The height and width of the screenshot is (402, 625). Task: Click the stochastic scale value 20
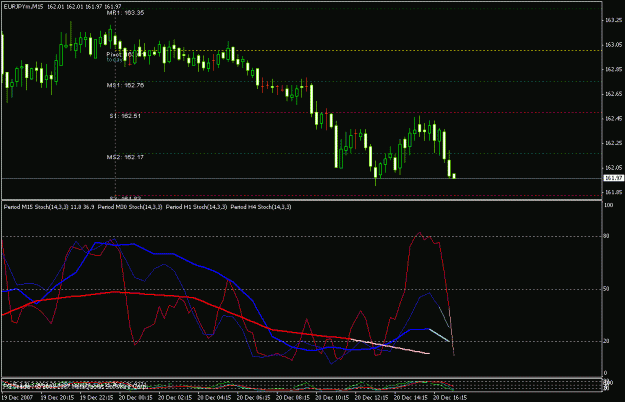click(x=606, y=341)
